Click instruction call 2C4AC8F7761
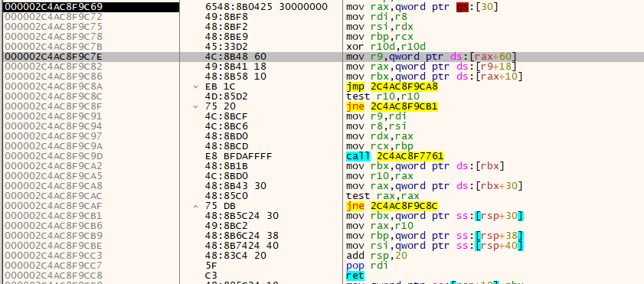Image resolution: width=644 pixels, height=284 pixels. click(395, 156)
